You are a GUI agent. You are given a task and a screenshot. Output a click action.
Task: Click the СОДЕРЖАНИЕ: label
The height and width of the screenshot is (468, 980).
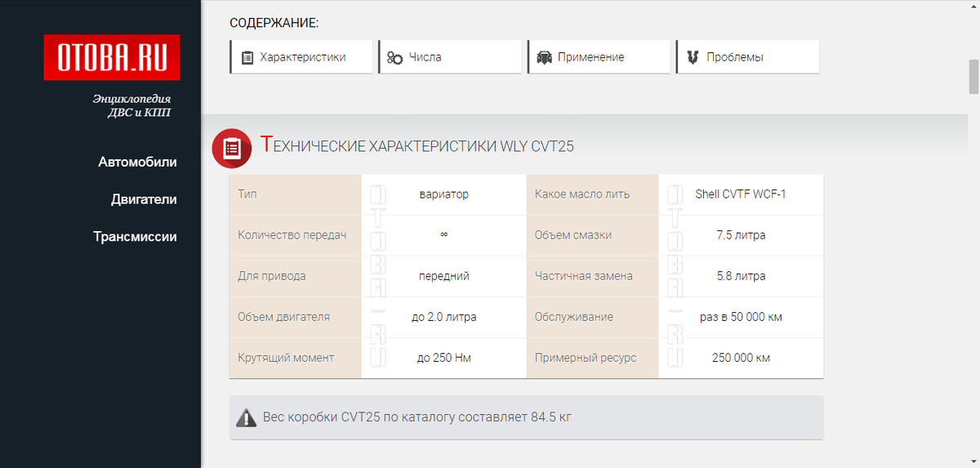pos(274,23)
